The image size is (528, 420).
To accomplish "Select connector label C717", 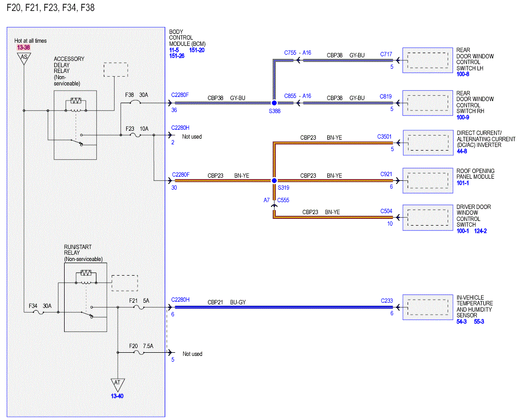I will [x=386, y=54].
